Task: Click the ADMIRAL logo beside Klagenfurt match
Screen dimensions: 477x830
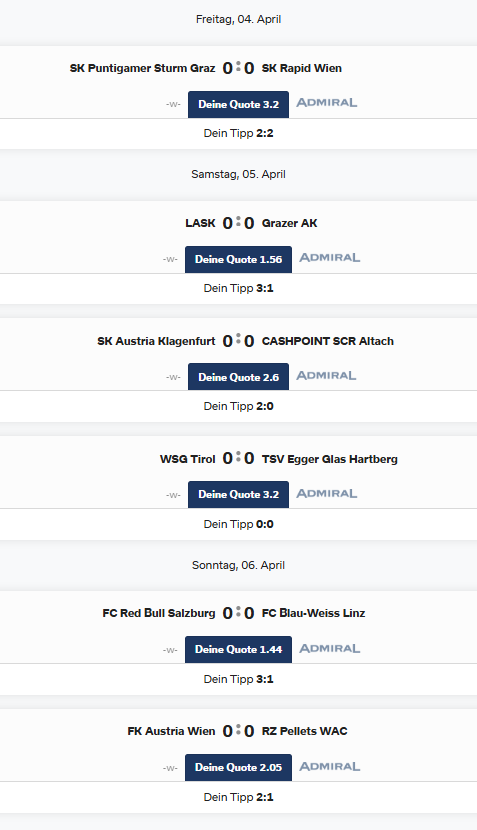Action: (326, 376)
